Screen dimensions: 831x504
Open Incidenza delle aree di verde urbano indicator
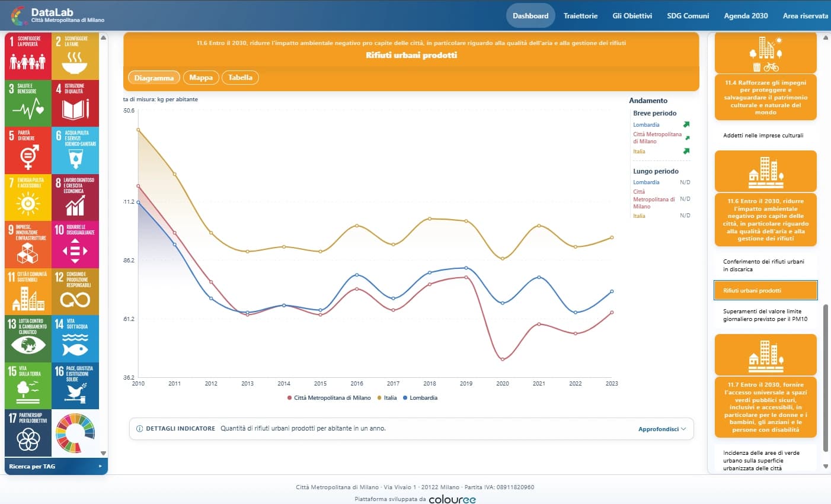tap(765, 460)
